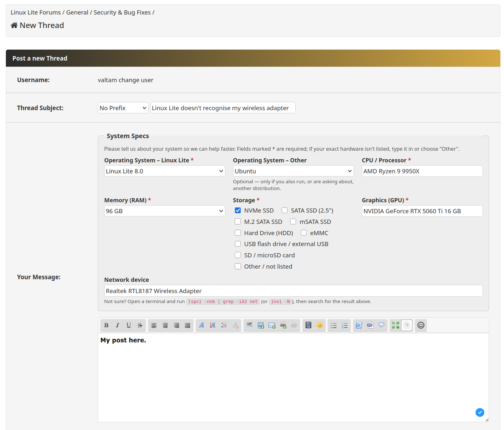
Task: Click the editor resize grip at corner
Action: (487, 420)
